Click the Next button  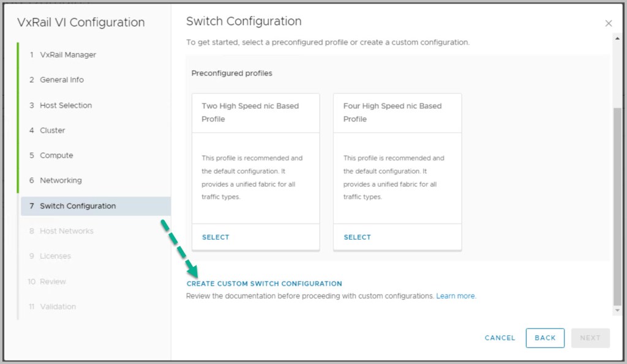[x=590, y=338]
